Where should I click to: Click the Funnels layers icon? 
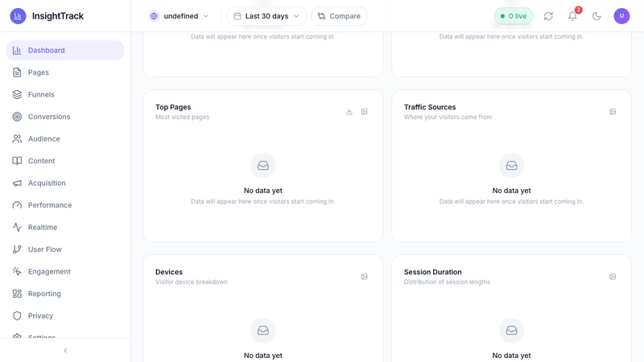pyautogui.click(x=17, y=94)
